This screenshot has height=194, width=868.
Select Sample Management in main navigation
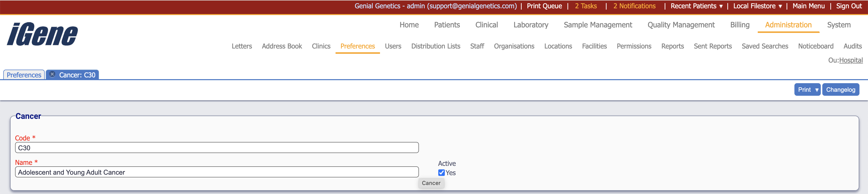pyautogui.click(x=598, y=25)
